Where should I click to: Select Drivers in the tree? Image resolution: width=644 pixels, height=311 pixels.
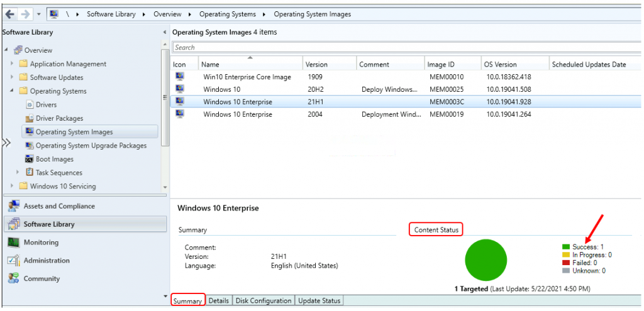[x=46, y=105]
